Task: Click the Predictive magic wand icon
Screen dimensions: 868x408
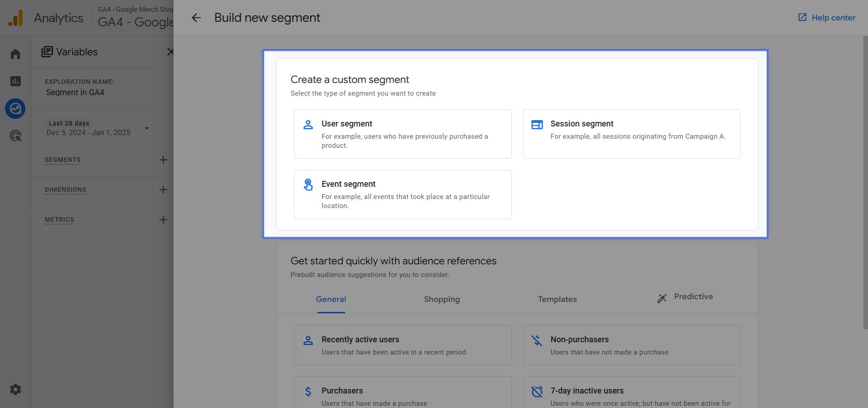Action: pos(662,298)
